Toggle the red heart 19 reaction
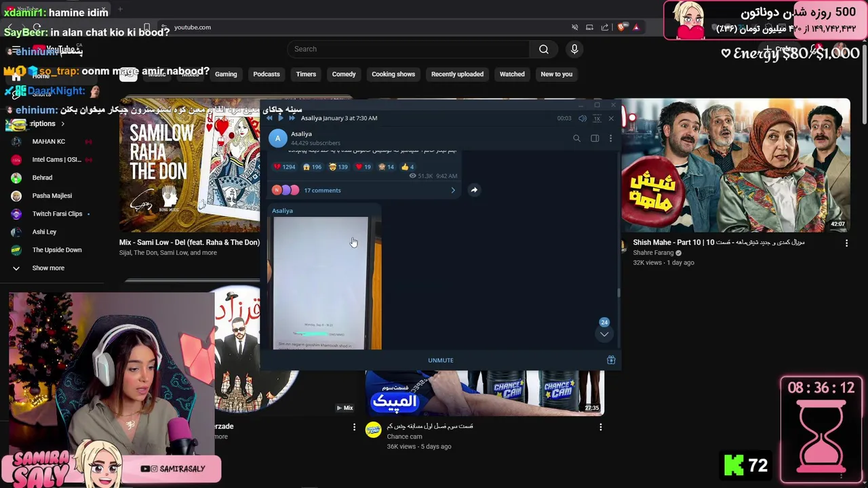This screenshot has width=868, height=488. [x=363, y=167]
